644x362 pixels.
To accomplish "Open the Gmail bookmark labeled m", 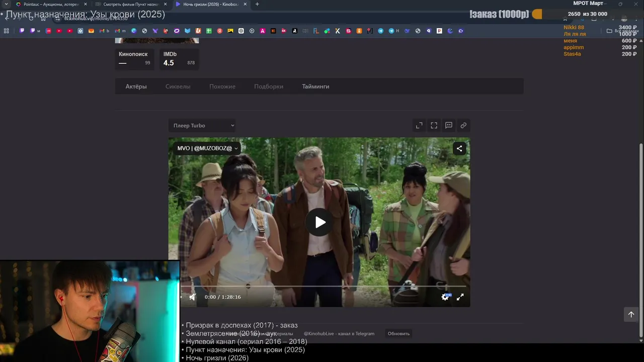I will pyautogui.click(x=120, y=31).
